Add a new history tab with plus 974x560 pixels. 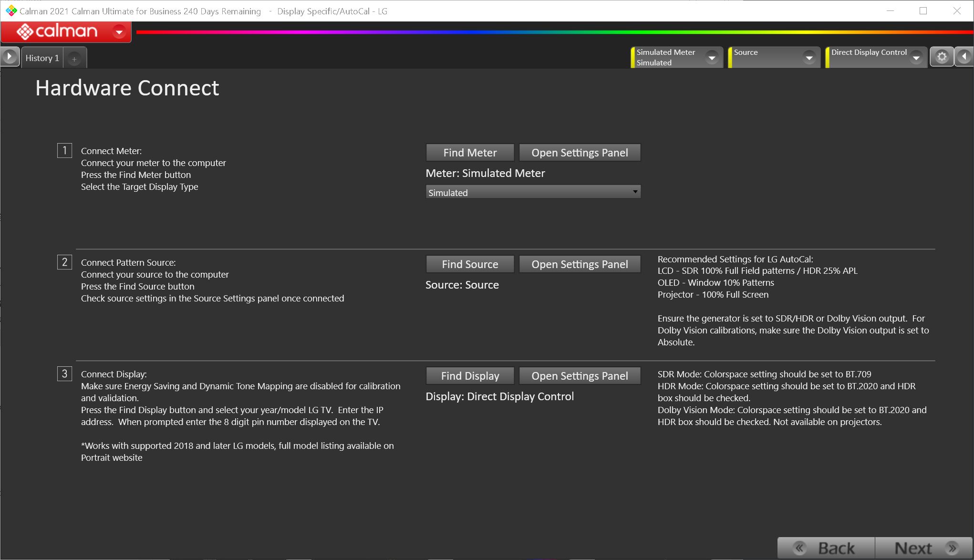[74, 59]
